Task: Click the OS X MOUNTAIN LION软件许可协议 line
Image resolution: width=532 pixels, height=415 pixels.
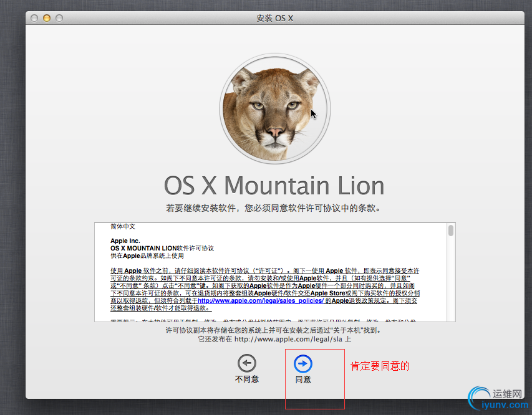Action: [162, 249]
